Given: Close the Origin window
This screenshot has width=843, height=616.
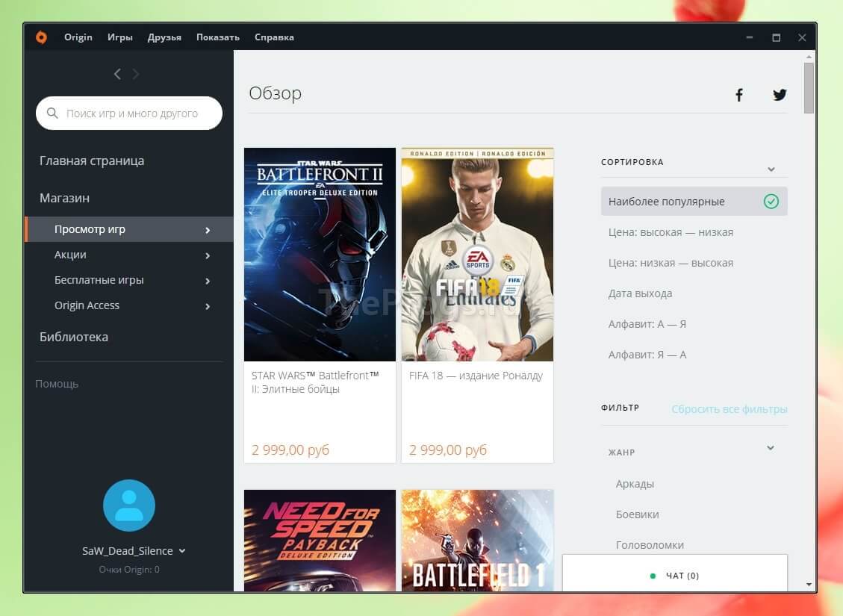Looking at the screenshot, I should tap(802, 37).
